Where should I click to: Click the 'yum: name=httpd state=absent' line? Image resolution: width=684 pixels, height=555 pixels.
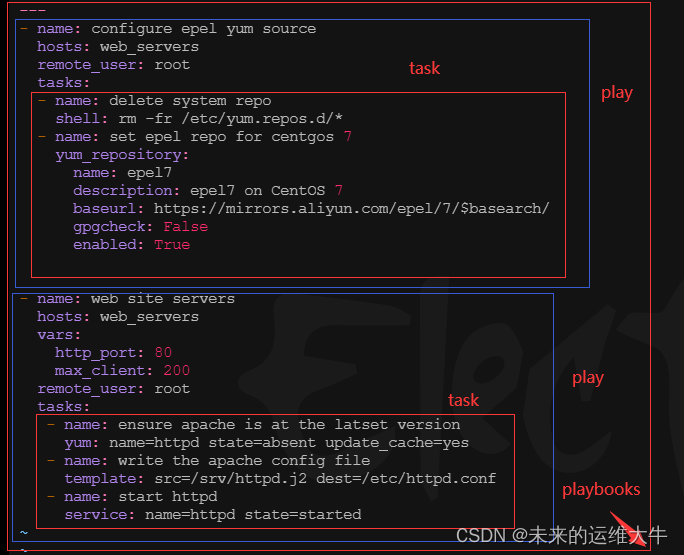point(267,443)
